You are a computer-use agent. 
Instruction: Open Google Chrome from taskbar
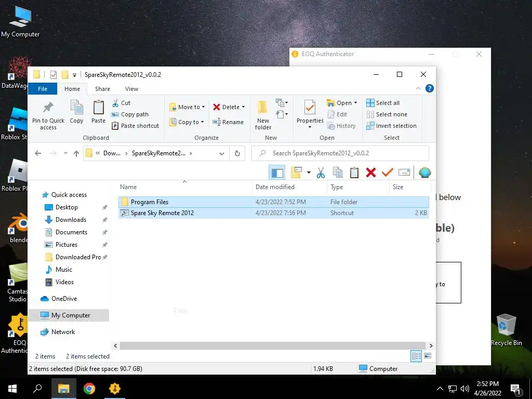tap(89, 389)
